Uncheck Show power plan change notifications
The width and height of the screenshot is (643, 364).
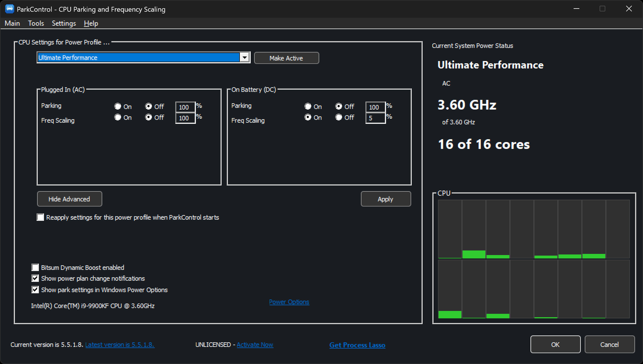tap(35, 278)
